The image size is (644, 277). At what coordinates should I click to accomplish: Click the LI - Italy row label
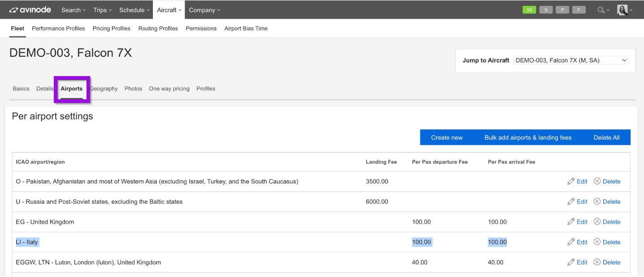tap(27, 242)
